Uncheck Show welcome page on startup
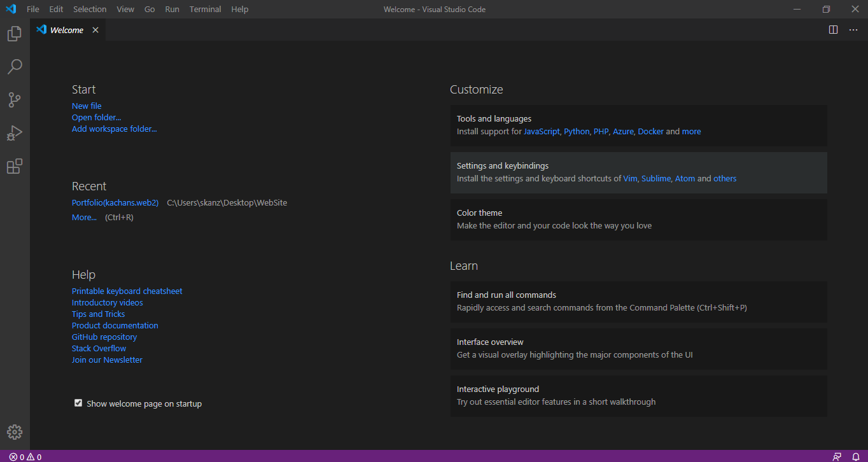868x462 pixels. (78, 403)
